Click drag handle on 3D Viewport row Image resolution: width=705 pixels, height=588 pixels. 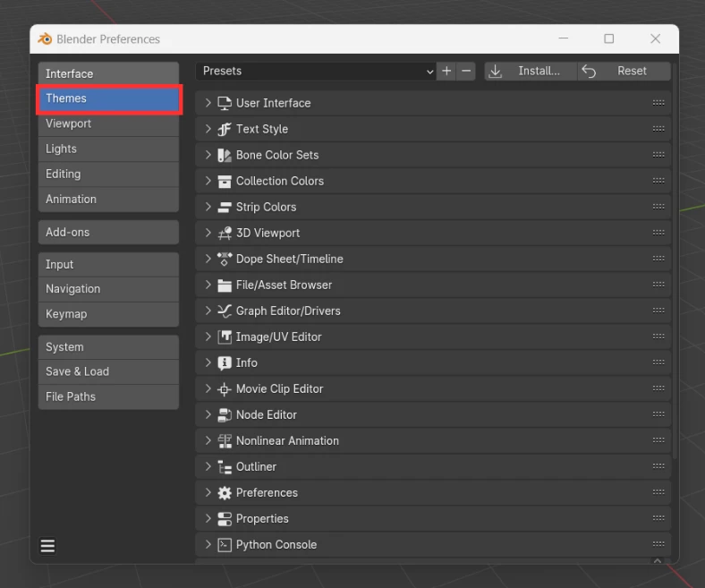658,233
